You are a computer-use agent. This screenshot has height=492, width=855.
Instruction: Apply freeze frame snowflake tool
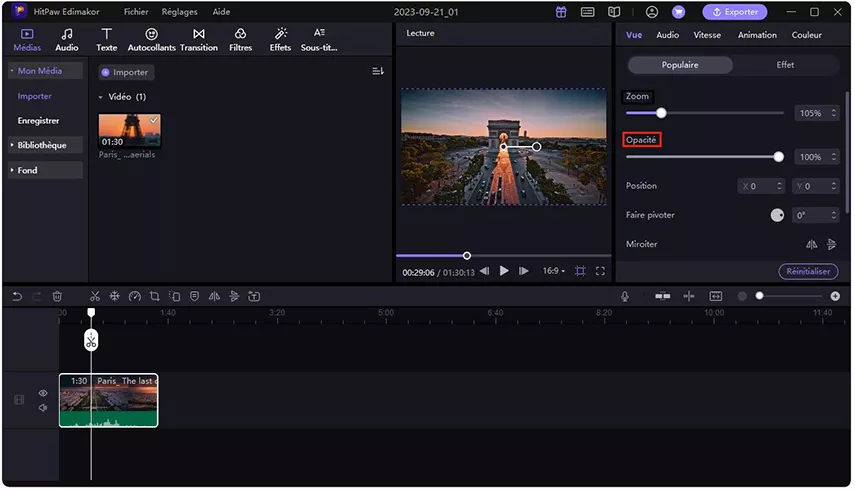[x=115, y=297]
